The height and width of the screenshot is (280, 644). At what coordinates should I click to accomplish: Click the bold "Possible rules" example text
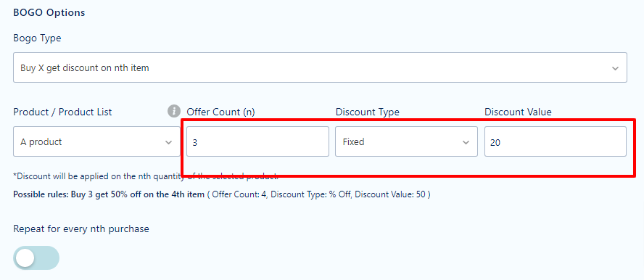point(109,194)
